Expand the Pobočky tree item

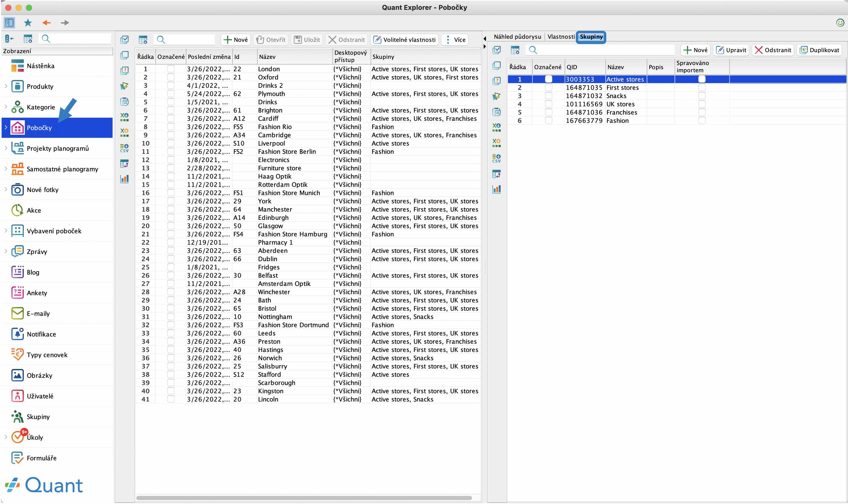coord(6,128)
